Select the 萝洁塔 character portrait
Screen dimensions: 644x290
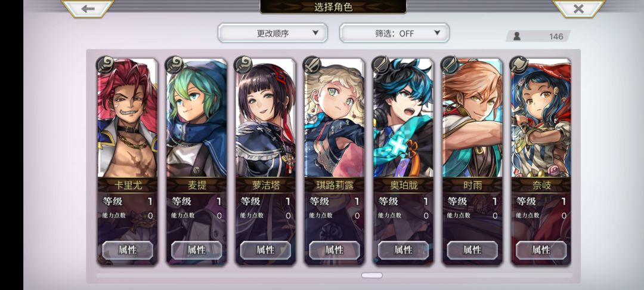pyautogui.click(x=265, y=119)
